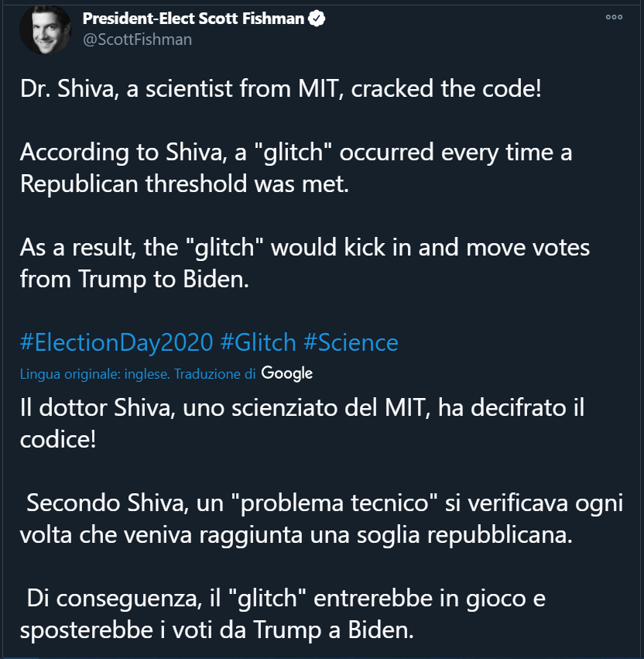Screen dimensions: 644x659
Task: Click the 'Traduzione di' translation credit text
Action: click(215, 374)
